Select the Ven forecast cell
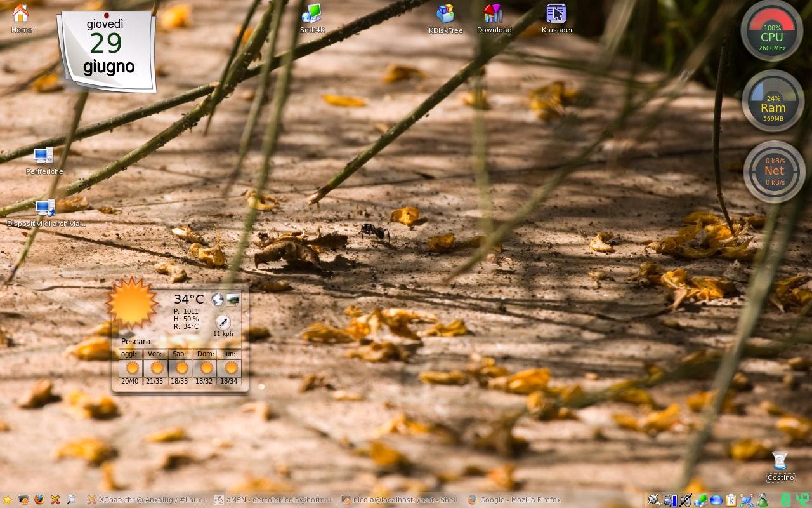 (155, 368)
